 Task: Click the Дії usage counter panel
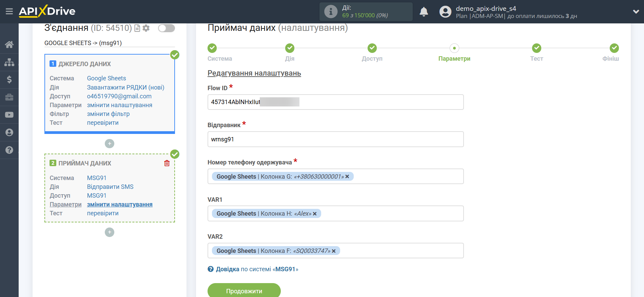(x=366, y=12)
